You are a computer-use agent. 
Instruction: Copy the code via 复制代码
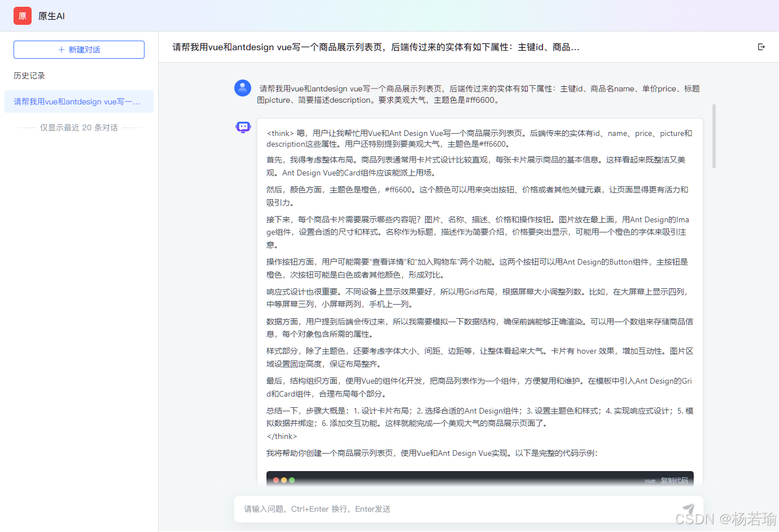point(675,481)
